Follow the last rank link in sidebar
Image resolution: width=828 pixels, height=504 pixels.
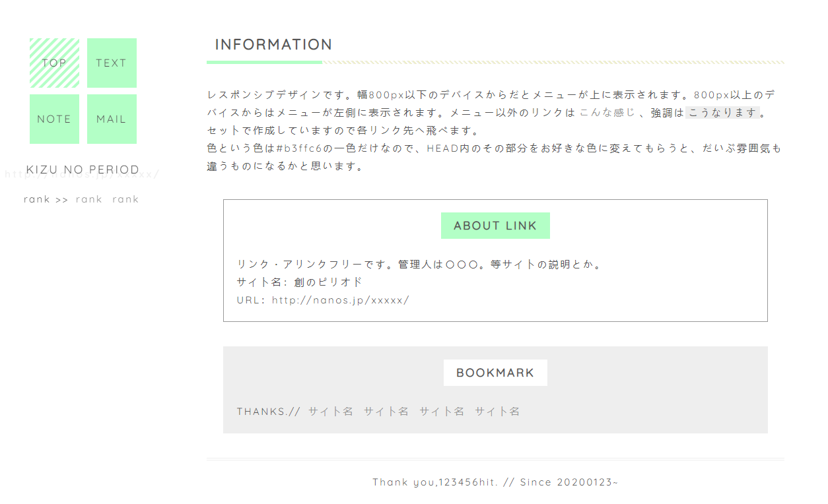[125, 199]
